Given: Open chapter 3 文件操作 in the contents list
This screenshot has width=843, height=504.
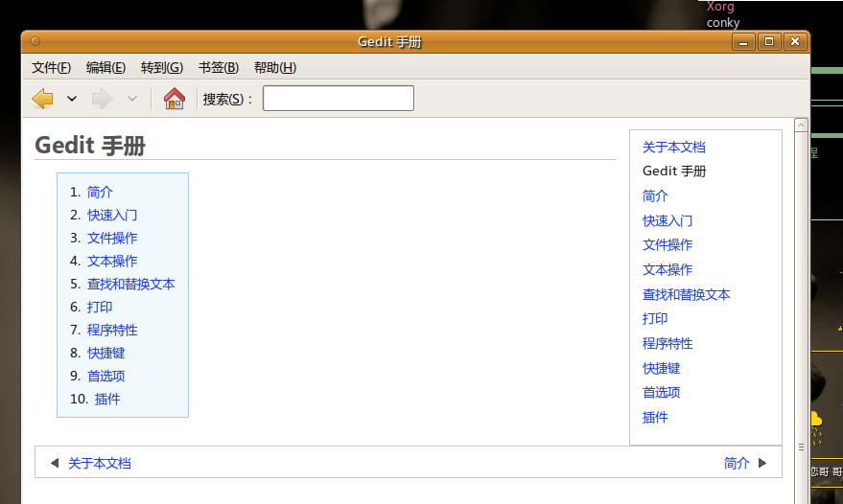Looking at the screenshot, I should 112,238.
